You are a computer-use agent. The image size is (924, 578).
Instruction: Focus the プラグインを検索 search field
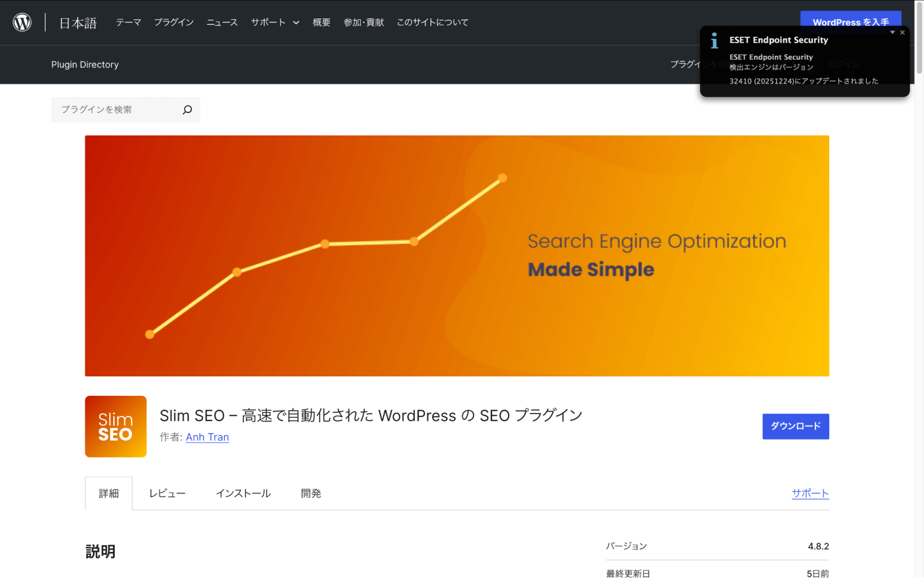[118, 110]
